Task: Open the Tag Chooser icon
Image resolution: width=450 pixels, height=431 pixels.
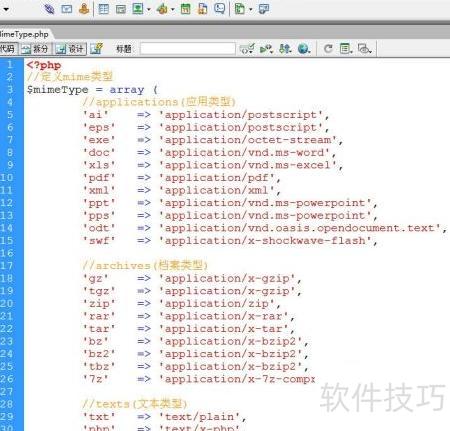Action: pos(264,9)
